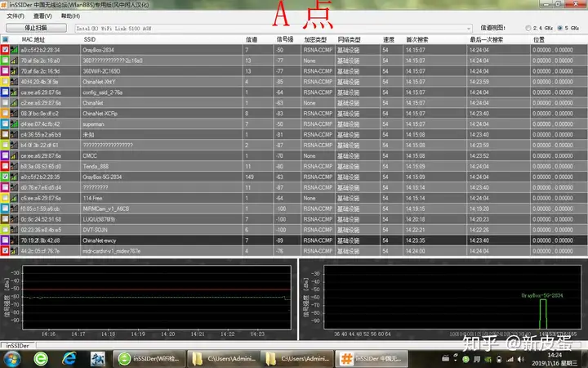Open the Intel WiFi Link adapter dropdown
This screenshot has height=368, width=588.
[x=469, y=29]
